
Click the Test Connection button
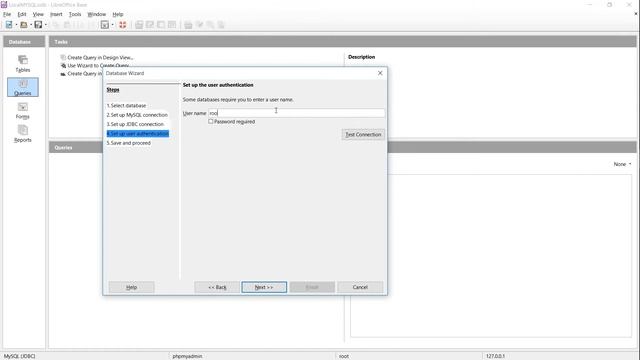363,134
